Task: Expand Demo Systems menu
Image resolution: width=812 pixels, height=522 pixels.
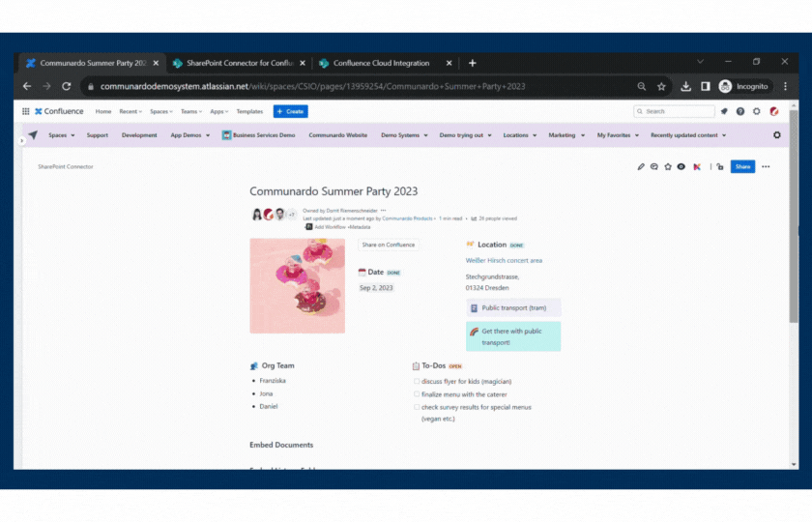Action: click(x=404, y=135)
